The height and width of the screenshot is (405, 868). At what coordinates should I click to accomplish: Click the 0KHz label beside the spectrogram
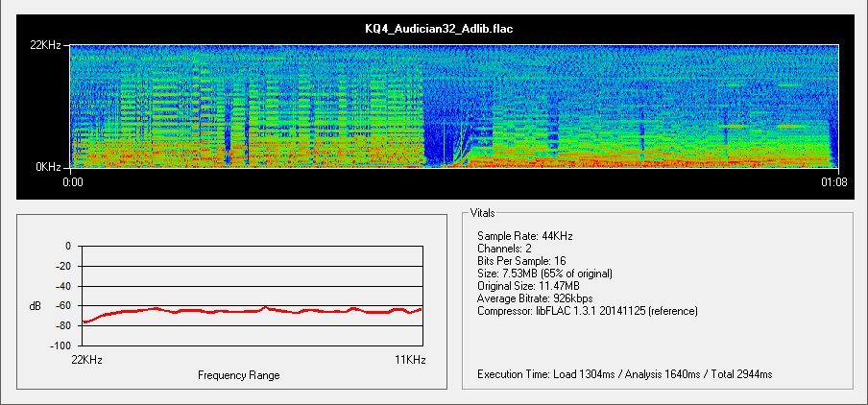pos(50,166)
